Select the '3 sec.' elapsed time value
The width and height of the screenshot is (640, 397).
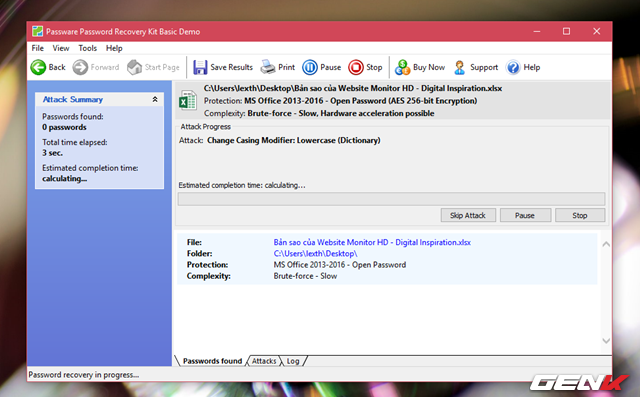(52, 153)
